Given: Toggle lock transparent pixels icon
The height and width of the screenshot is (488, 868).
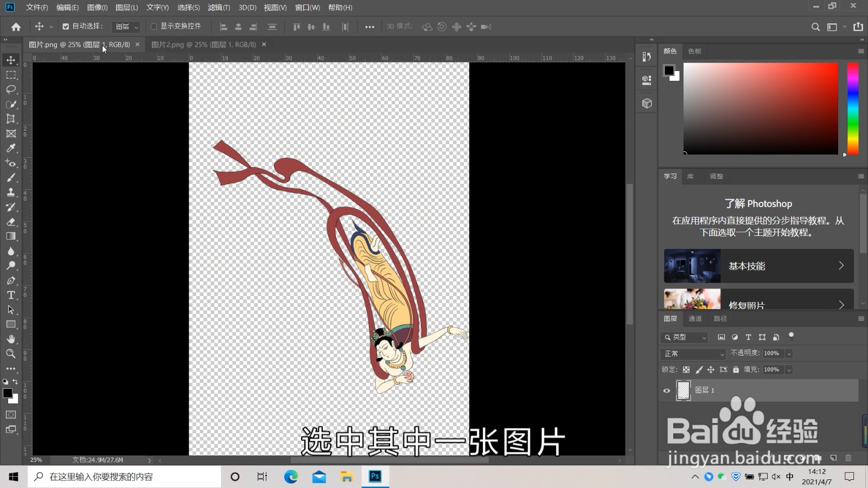Looking at the screenshot, I should [686, 369].
